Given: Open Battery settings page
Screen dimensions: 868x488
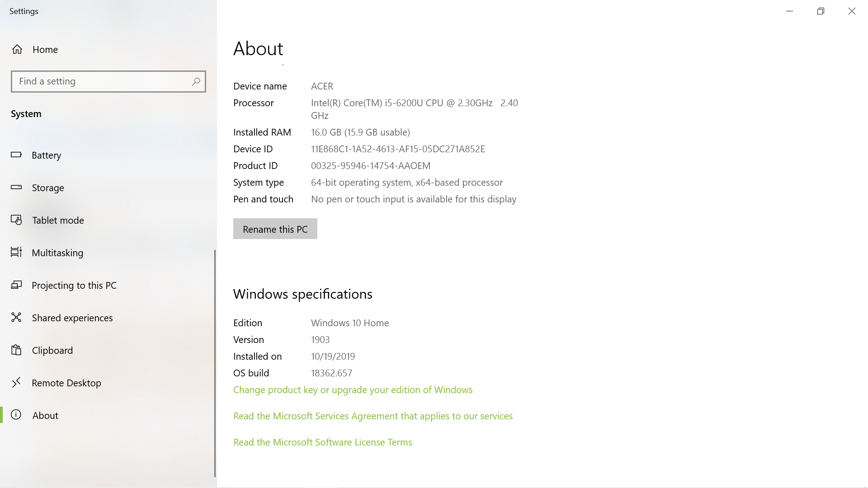Looking at the screenshot, I should tap(108, 155).
